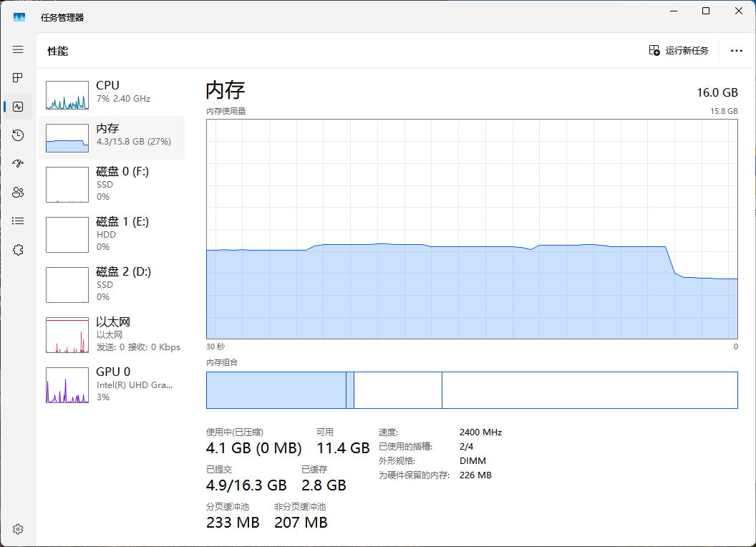Click the in-use segment of memory composition bar
This screenshot has width=756, height=547.
[x=276, y=390]
